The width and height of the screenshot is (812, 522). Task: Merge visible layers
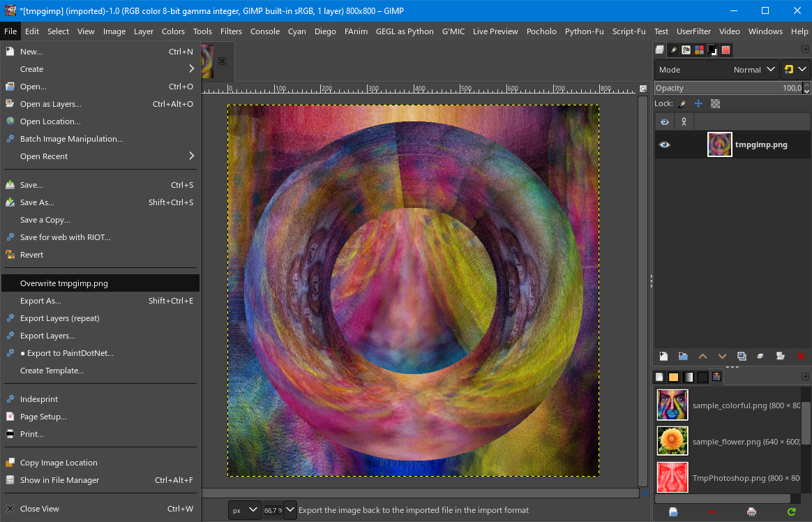pos(781,357)
